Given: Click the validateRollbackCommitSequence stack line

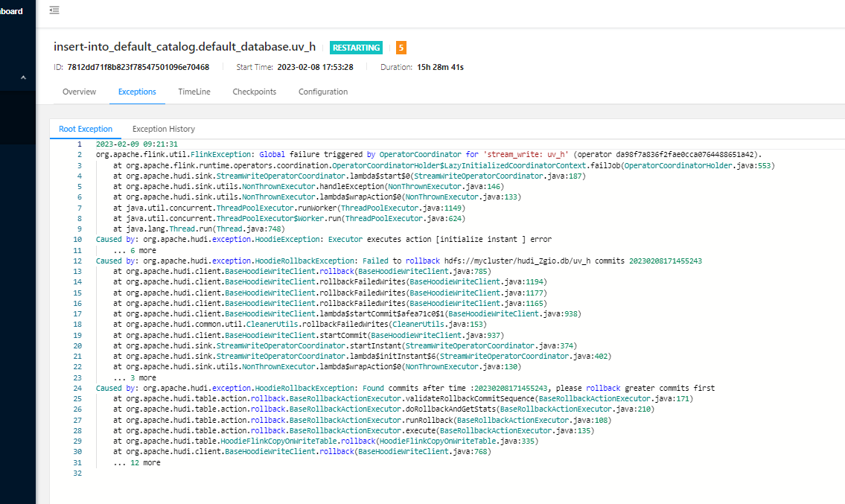Looking at the screenshot, I should (403, 399).
